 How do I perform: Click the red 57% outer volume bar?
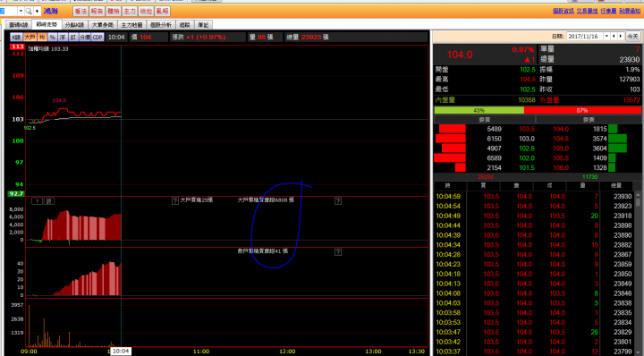tap(582, 110)
